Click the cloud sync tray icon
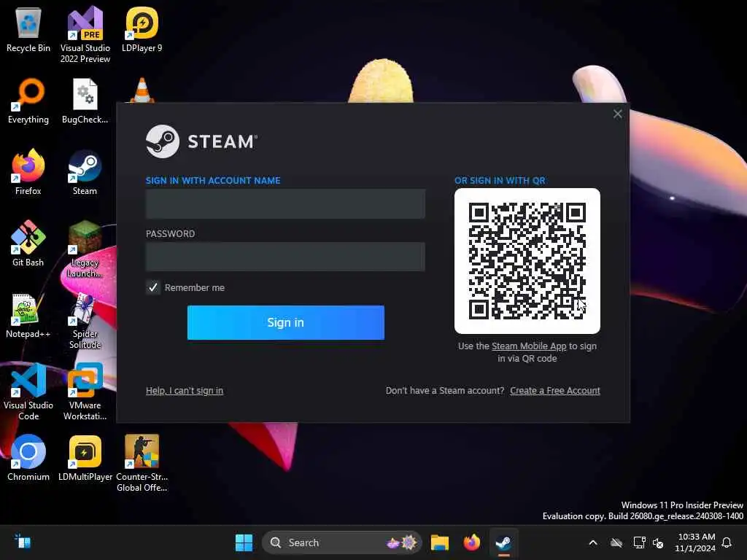Viewport: 747px width, 560px height. click(616, 542)
